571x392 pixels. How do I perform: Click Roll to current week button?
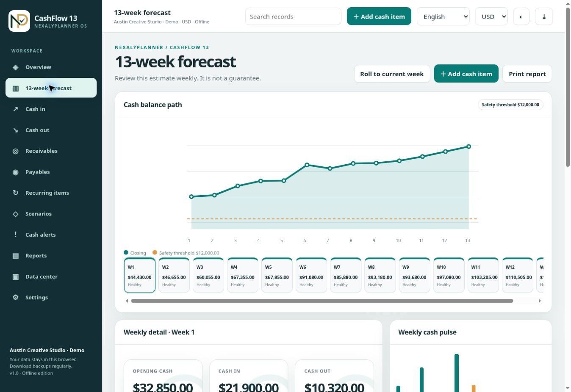point(392,74)
